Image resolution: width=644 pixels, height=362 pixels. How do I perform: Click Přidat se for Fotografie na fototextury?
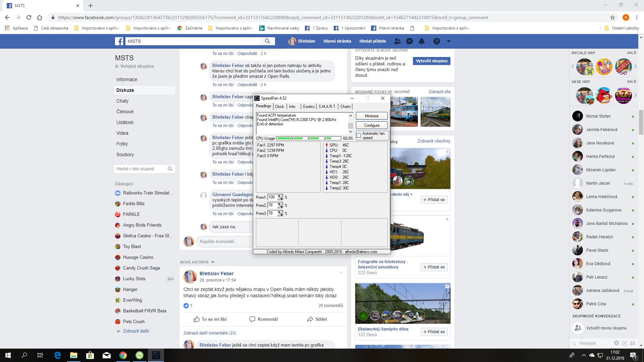pos(434,267)
